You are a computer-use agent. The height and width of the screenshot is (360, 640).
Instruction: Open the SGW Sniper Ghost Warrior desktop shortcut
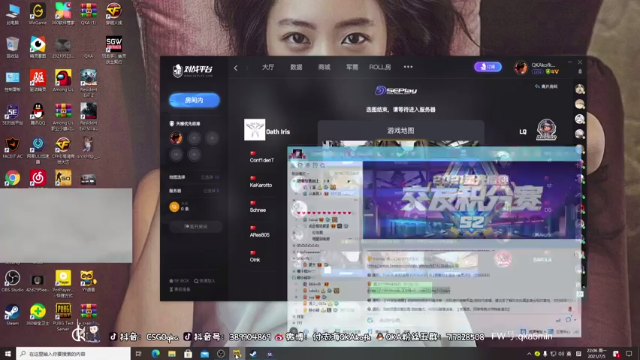click(x=114, y=50)
